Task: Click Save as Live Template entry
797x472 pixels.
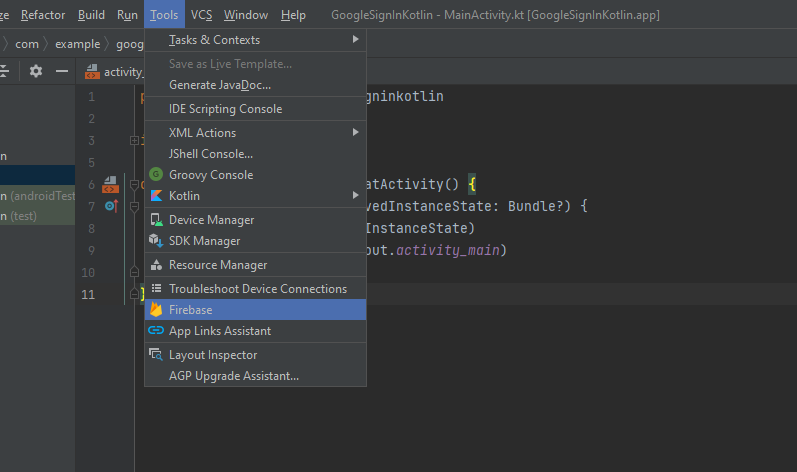Action: pos(255,64)
